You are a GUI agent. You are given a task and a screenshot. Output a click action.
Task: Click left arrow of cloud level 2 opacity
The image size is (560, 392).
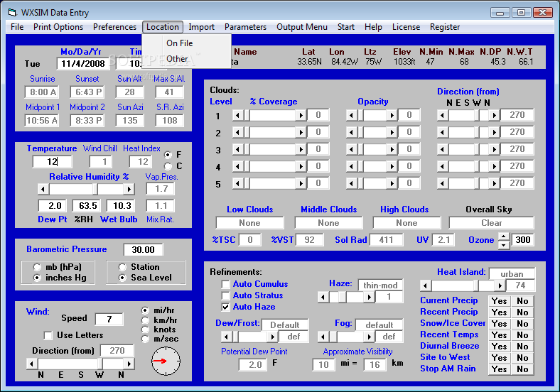(x=351, y=133)
